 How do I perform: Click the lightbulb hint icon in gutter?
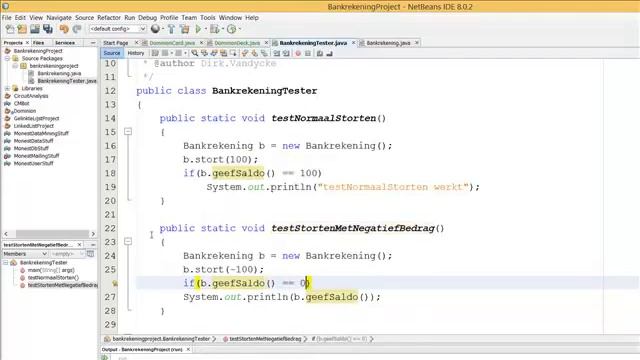click(x=115, y=283)
